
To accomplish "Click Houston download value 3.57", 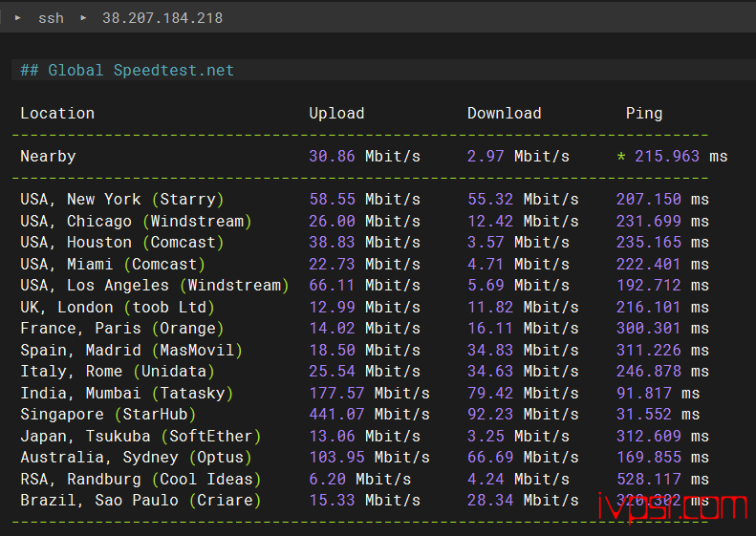I will pyautogui.click(x=486, y=242).
